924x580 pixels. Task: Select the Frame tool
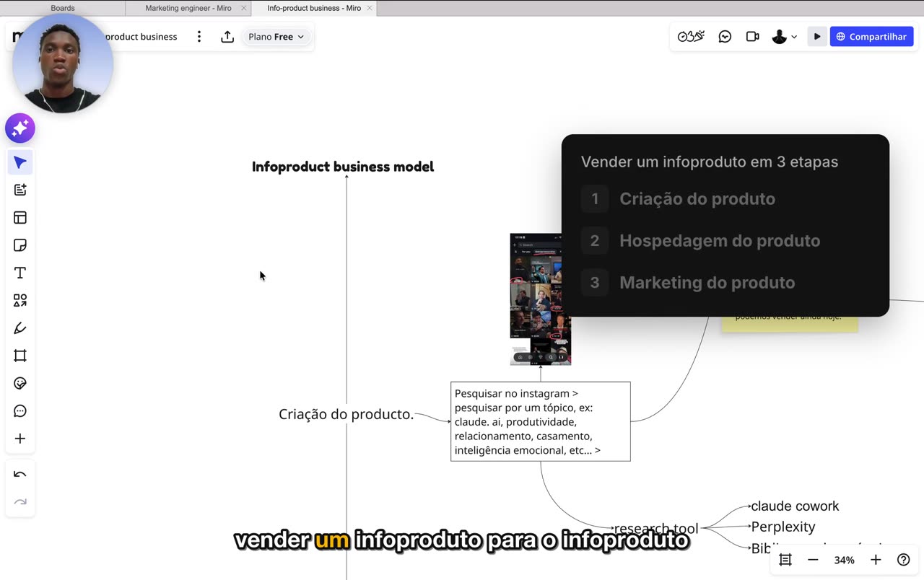tap(20, 356)
